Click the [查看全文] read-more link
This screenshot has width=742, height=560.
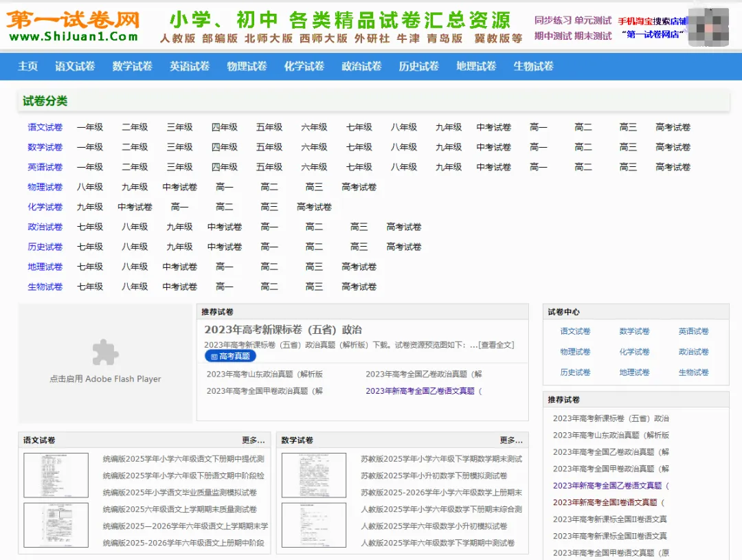coord(496,345)
